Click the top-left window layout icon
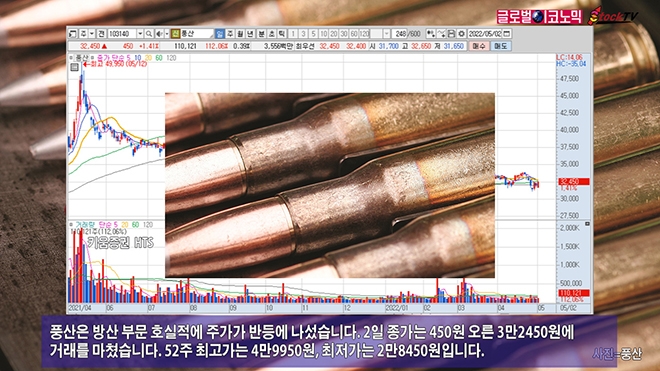 [72, 34]
